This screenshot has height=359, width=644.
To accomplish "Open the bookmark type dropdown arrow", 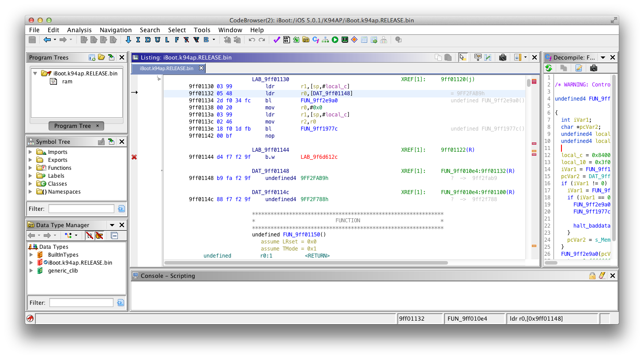I will coord(214,40).
